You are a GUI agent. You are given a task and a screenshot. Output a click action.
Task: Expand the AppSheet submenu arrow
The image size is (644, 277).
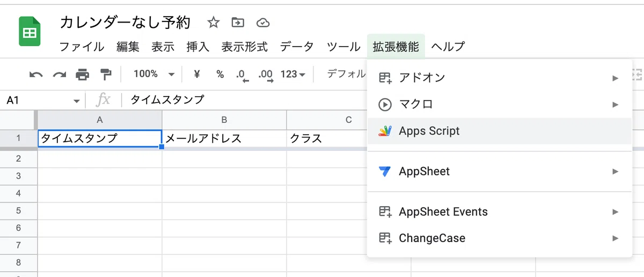click(616, 172)
